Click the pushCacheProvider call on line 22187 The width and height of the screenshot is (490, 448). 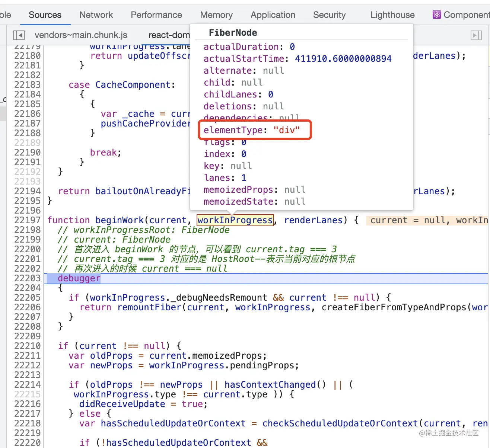click(x=145, y=124)
